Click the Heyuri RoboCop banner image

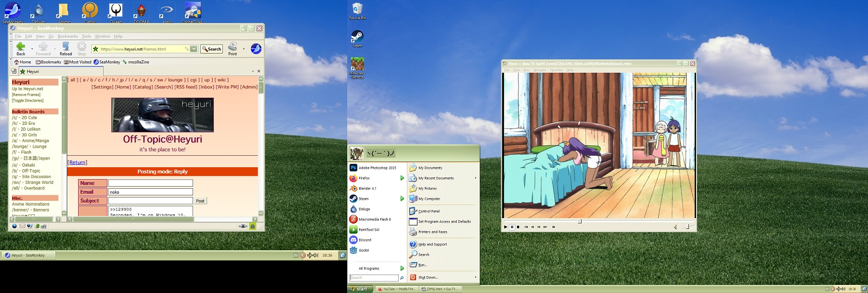pyautogui.click(x=162, y=115)
